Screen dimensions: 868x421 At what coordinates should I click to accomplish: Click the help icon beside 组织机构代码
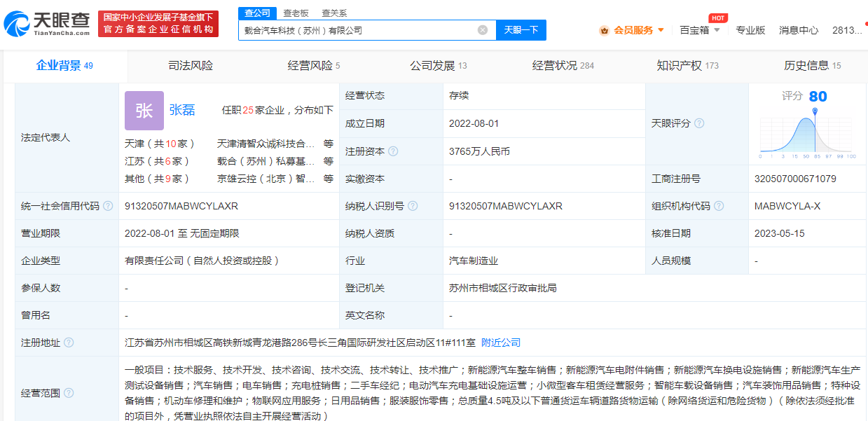click(x=719, y=206)
